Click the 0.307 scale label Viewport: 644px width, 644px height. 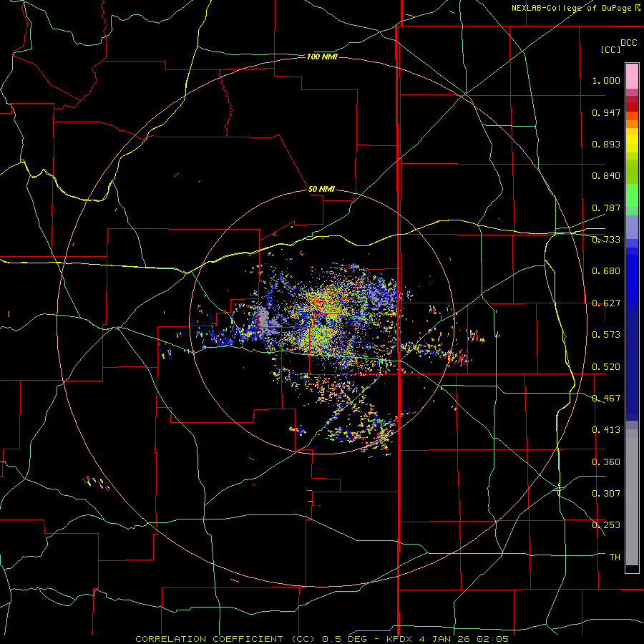click(x=606, y=493)
